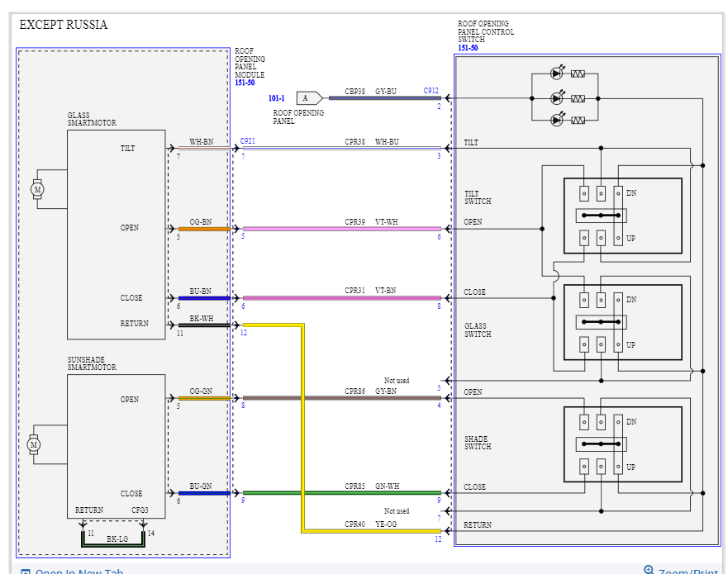Click the BU-GN wire color label
This screenshot has width=728, height=574.
pos(200,486)
